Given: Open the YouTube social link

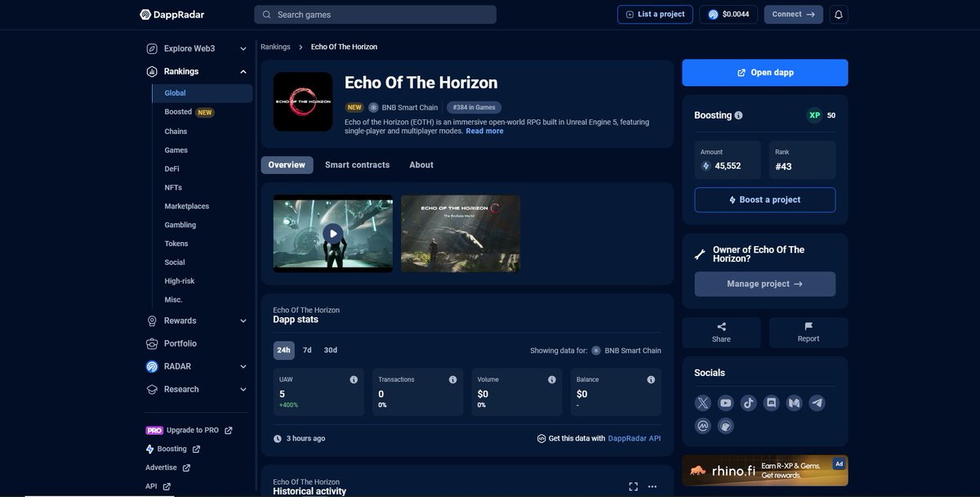Looking at the screenshot, I should coord(726,402).
